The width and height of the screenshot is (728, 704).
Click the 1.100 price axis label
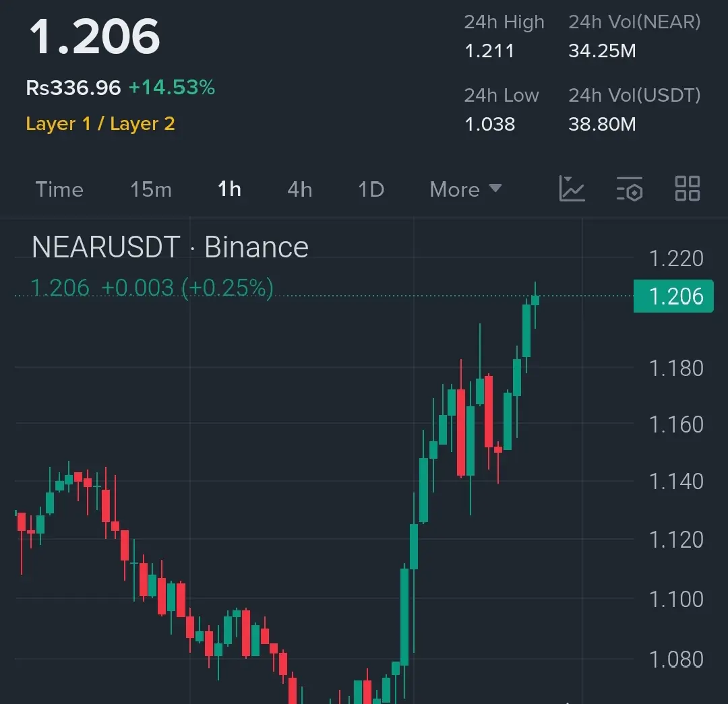pos(676,600)
